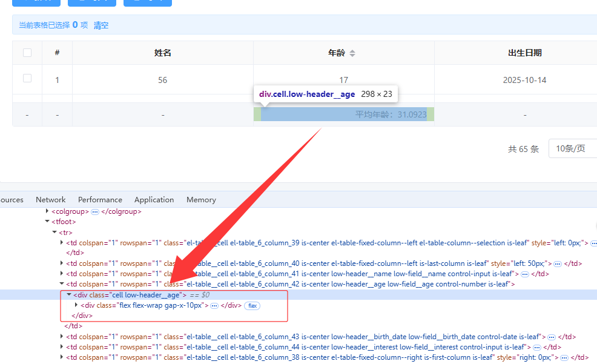597x364 pixels.
Task: Click ellipsis badge in column_43 birth_date line
Action: 552,337
